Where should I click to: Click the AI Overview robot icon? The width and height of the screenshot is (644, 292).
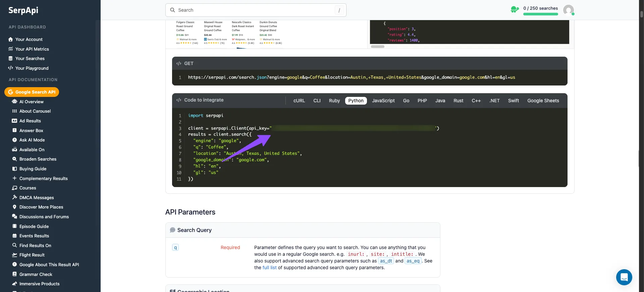pyautogui.click(x=14, y=102)
